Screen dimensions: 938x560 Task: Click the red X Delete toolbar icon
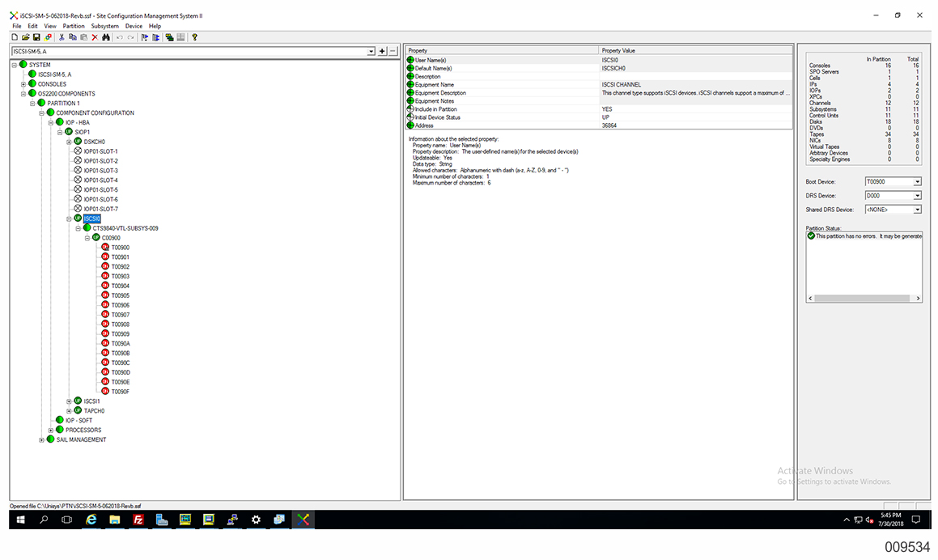[x=95, y=37]
